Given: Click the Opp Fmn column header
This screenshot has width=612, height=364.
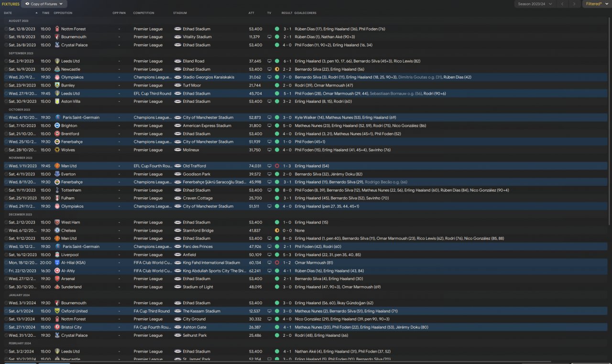Looking at the screenshot, I should [119, 13].
